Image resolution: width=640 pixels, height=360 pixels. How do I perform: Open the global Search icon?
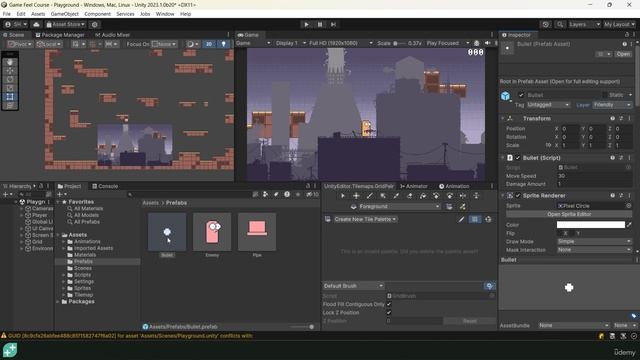pos(560,24)
